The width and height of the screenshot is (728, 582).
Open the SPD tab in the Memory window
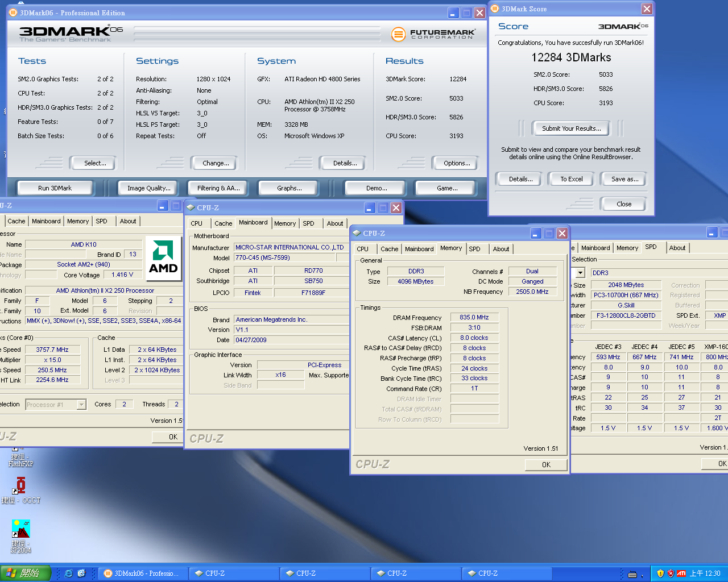[x=475, y=249]
